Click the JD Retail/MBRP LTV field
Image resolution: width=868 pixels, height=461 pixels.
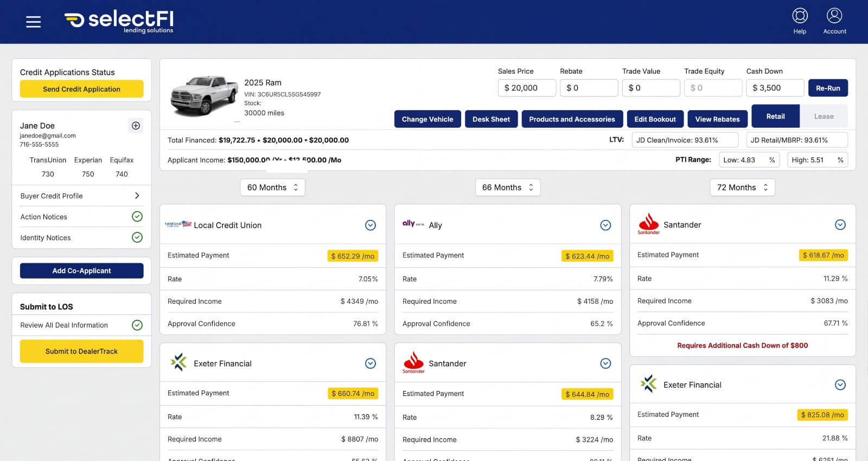point(797,140)
